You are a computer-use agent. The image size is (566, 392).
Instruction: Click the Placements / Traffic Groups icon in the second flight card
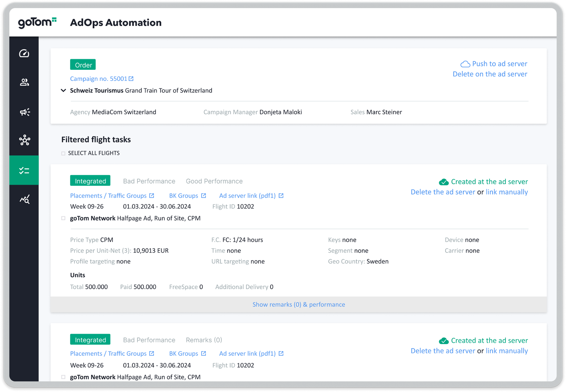pos(151,353)
